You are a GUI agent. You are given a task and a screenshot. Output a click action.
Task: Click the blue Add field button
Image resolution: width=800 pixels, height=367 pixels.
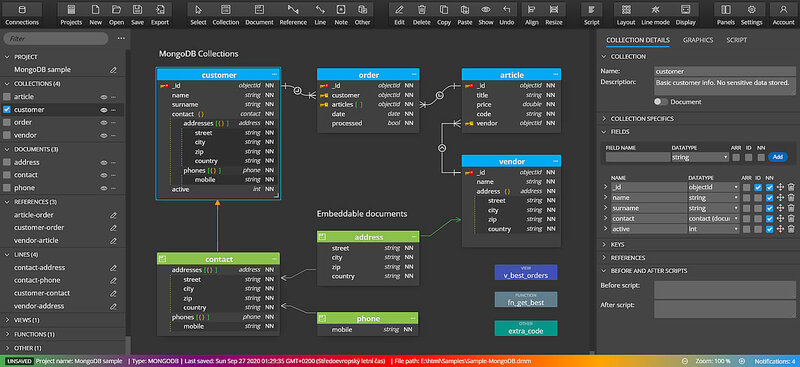(778, 157)
